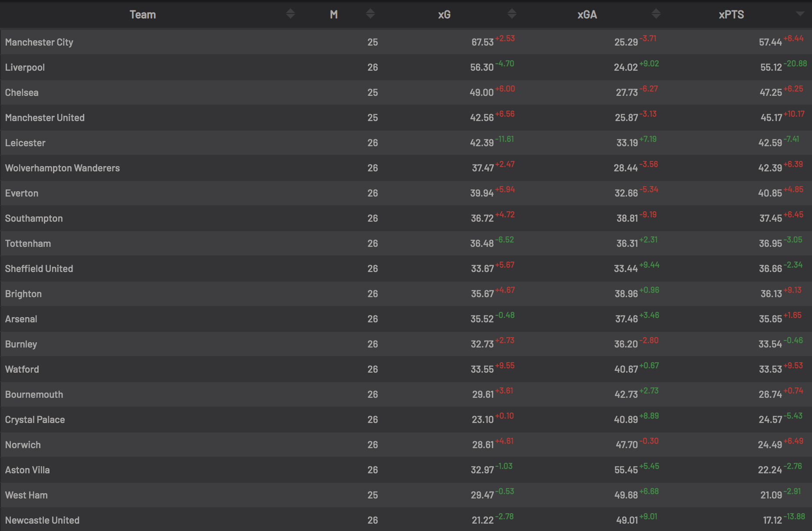Click Manchester City xG value 67.53
812x531 pixels.
(482, 42)
